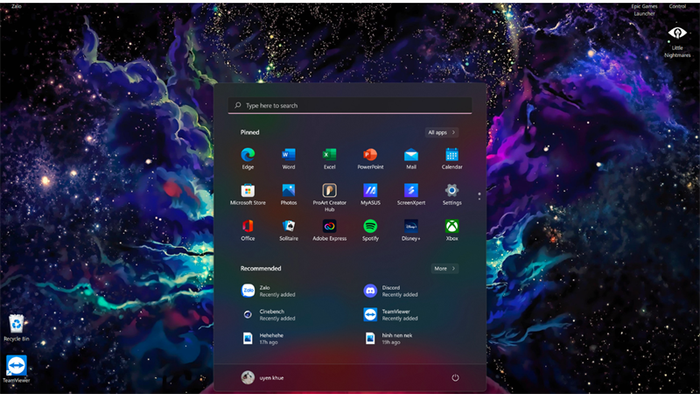Screen dimensions: 700x394
Task: Open the power options button
Action: tap(455, 377)
